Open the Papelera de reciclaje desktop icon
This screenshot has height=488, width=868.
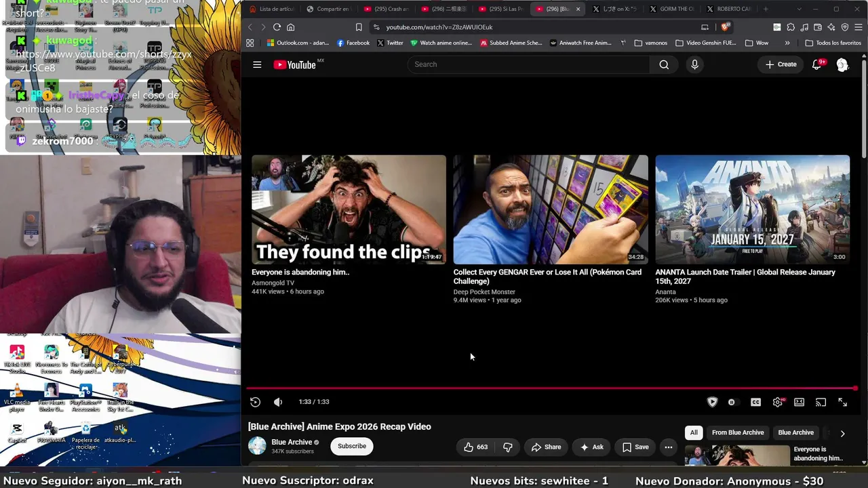click(x=85, y=435)
